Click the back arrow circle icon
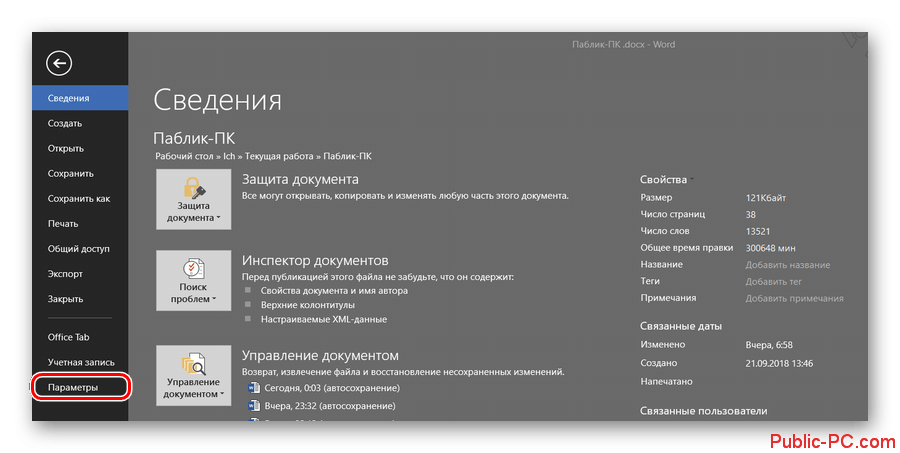 pos(59,63)
